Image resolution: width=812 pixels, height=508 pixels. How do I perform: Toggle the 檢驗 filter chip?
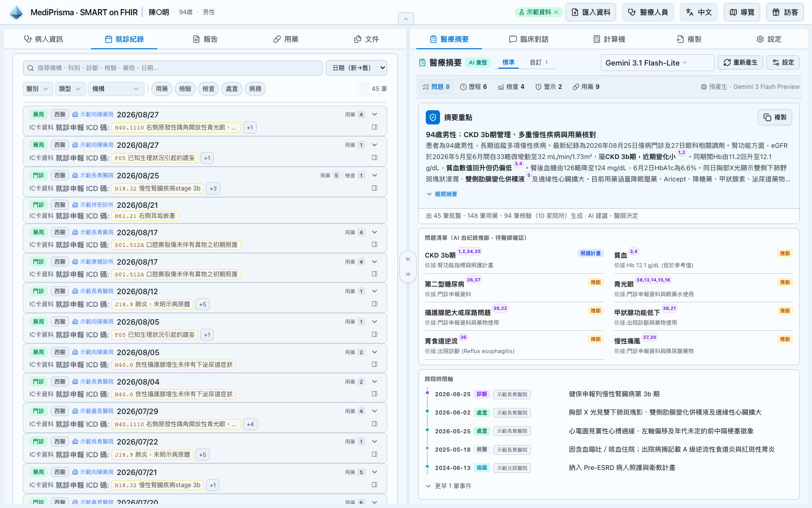click(x=185, y=89)
